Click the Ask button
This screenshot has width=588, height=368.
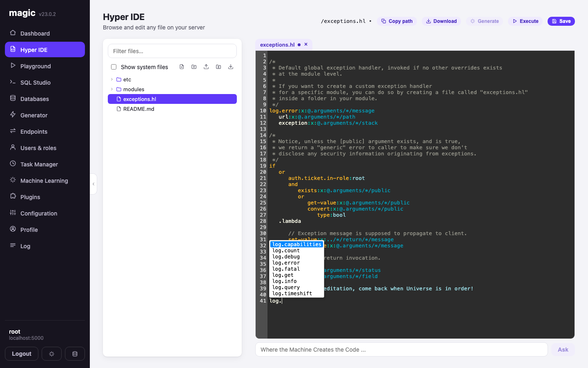click(x=563, y=350)
